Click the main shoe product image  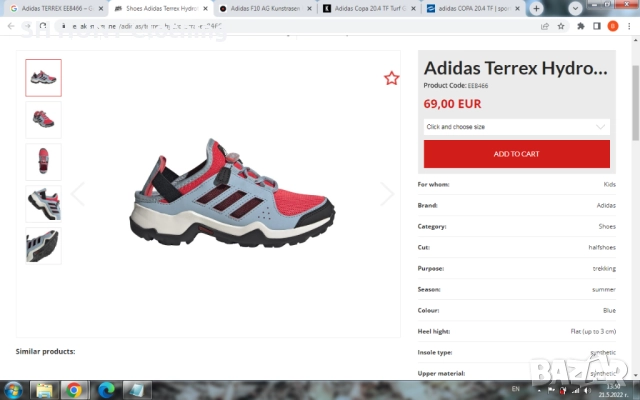tap(232, 193)
